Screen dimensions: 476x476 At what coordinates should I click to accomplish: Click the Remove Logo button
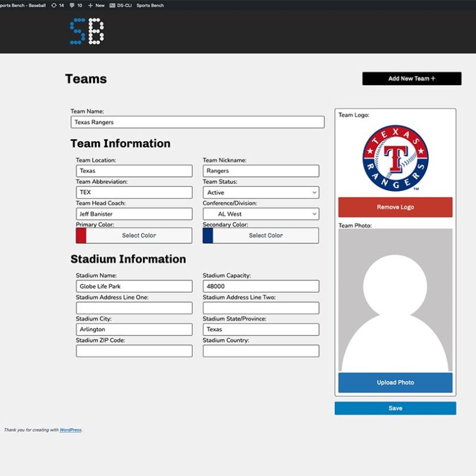[x=396, y=207]
